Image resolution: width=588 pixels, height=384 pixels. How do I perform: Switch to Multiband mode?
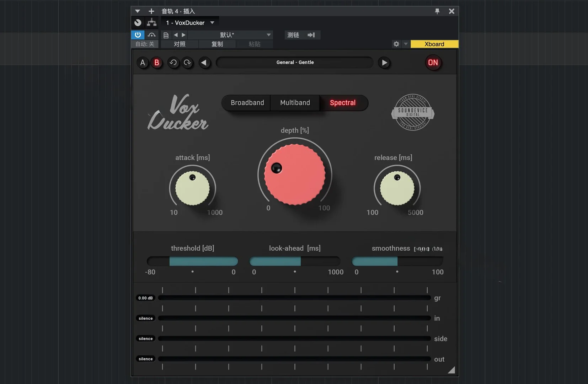(295, 103)
